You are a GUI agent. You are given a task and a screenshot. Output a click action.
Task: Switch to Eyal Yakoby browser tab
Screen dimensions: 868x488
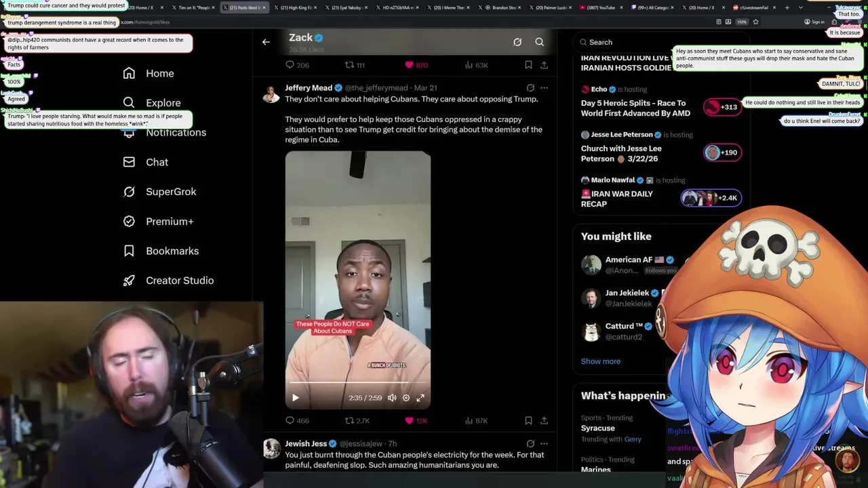click(347, 7)
